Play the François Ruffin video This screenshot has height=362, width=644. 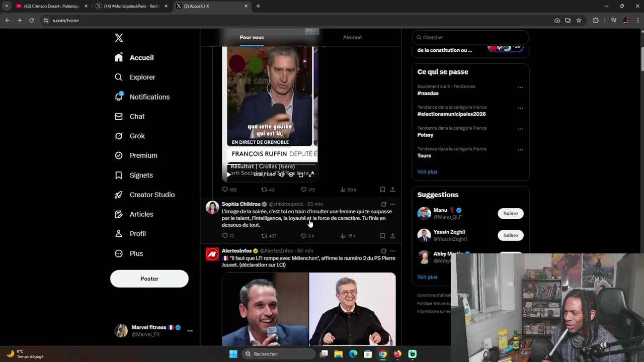coord(229,174)
